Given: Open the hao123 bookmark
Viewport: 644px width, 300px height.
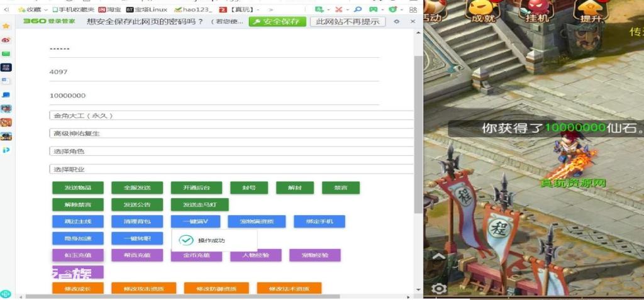Looking at the screenshot, I should click(193, 9).
